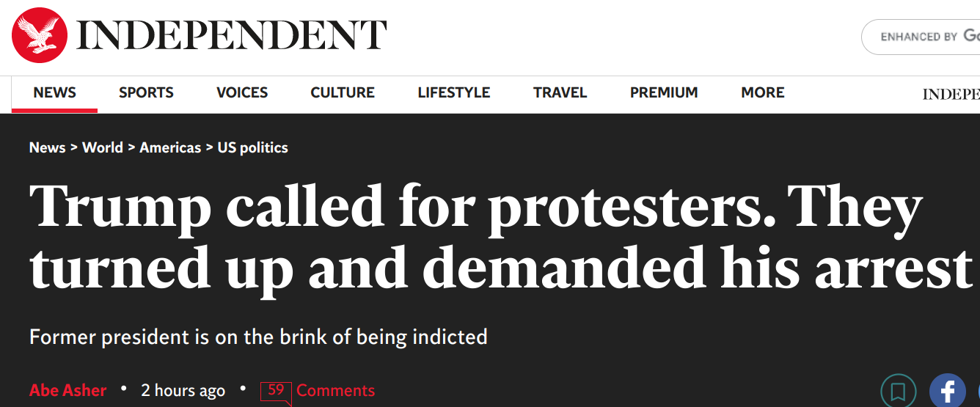980x407 pixels.
Task: Open the Americas breadcrumb link
Action: coord(170,147)
